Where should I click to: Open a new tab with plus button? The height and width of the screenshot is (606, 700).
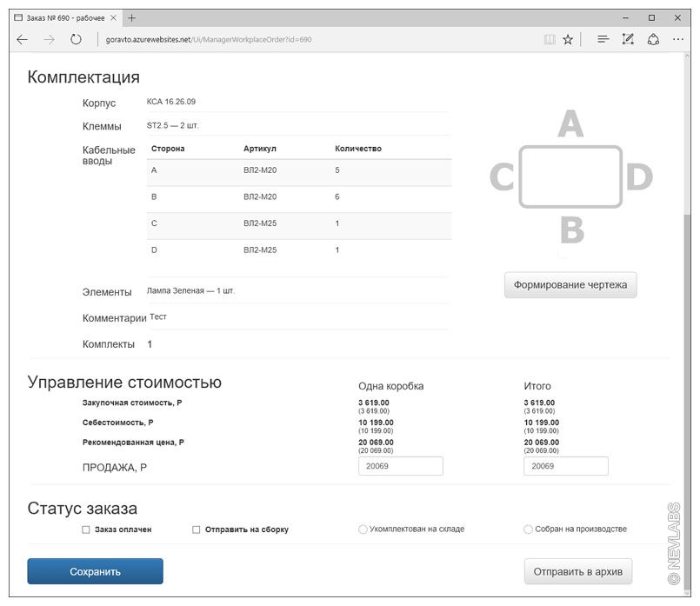click(x=131, y=17)
